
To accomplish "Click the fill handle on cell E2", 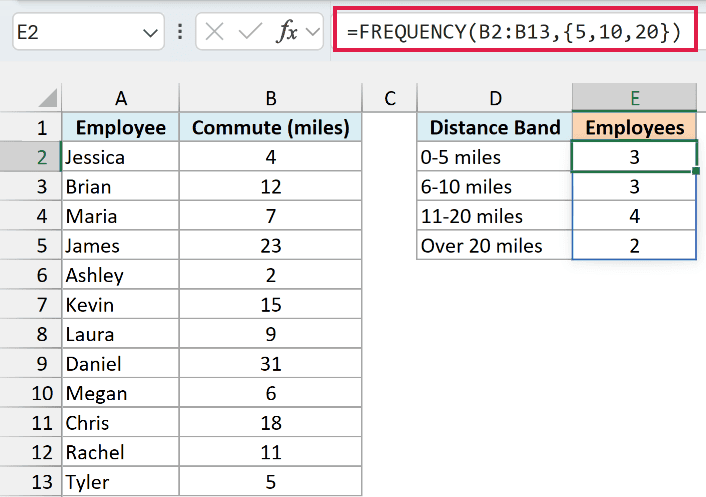I will [x=696, y=171].
